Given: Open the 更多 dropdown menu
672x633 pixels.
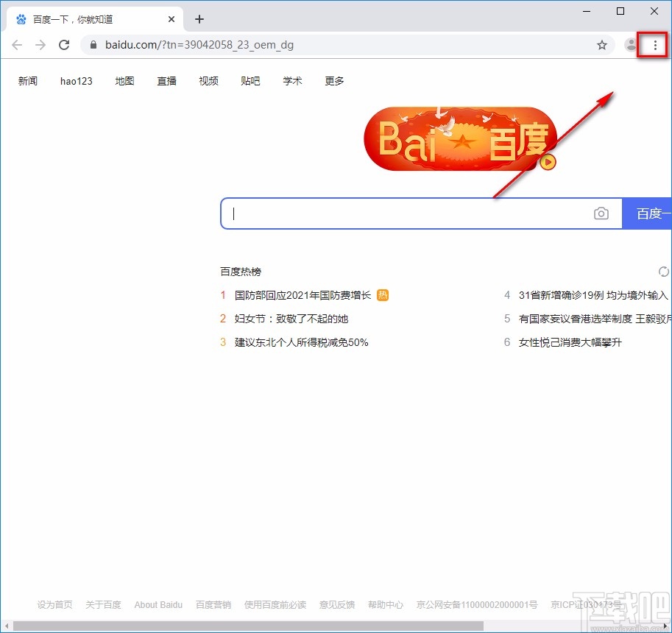Looking at the screenshot, I should (x=334, y=81).
